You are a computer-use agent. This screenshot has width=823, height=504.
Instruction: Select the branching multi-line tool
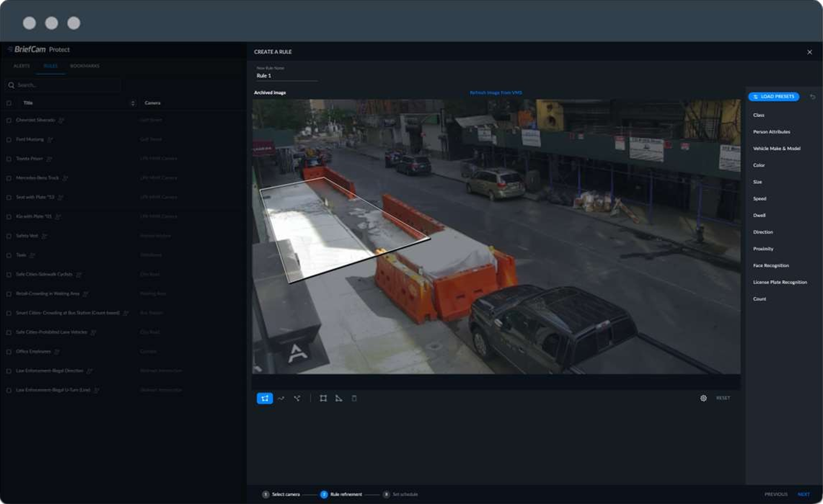click(x=297, y=398)
